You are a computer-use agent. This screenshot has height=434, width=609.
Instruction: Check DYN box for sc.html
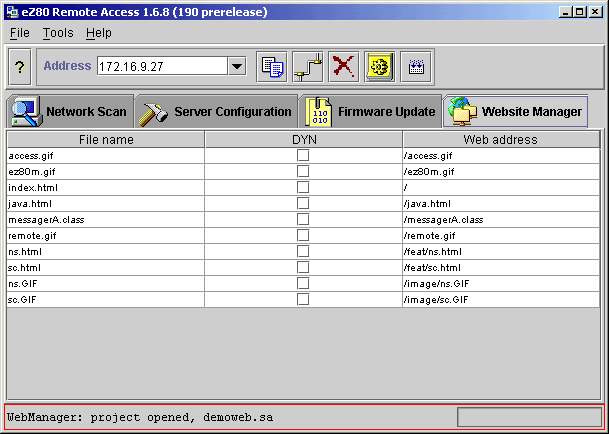pos(303,267)
